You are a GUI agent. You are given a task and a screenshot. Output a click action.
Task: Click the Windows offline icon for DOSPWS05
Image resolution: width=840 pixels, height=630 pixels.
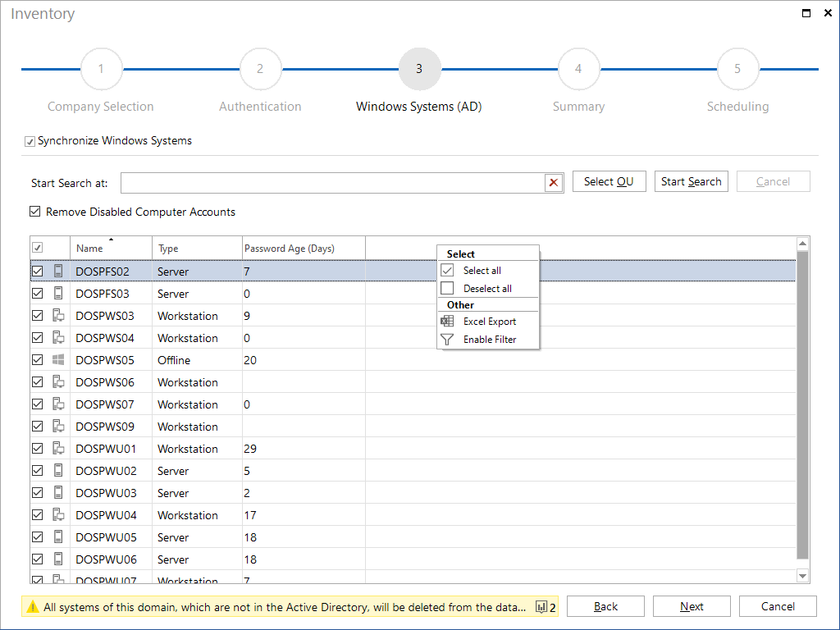[58, 360]
